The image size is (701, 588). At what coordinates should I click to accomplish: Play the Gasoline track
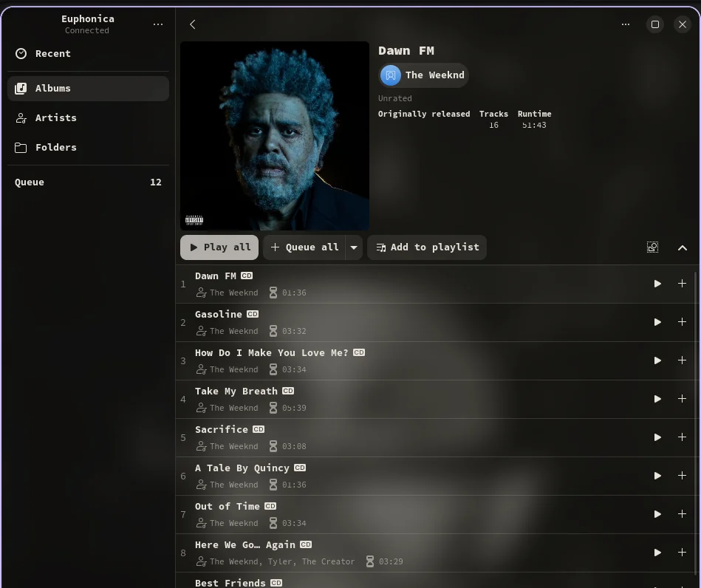(x=657, y=322)
